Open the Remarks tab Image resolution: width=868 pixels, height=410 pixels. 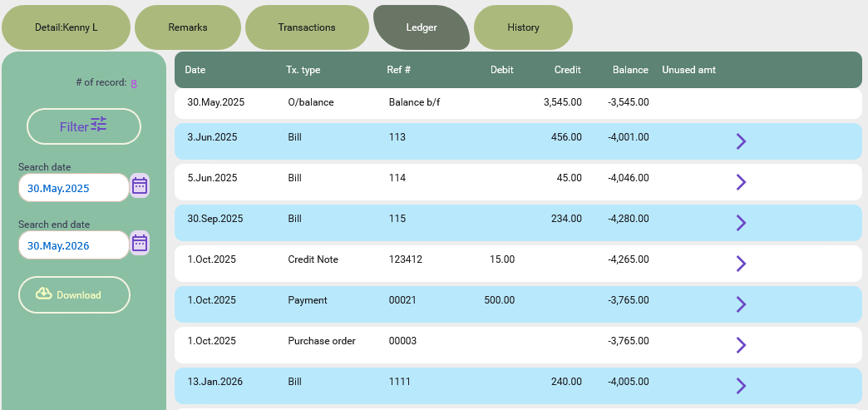pyautogui.click(x=188, y=27)
